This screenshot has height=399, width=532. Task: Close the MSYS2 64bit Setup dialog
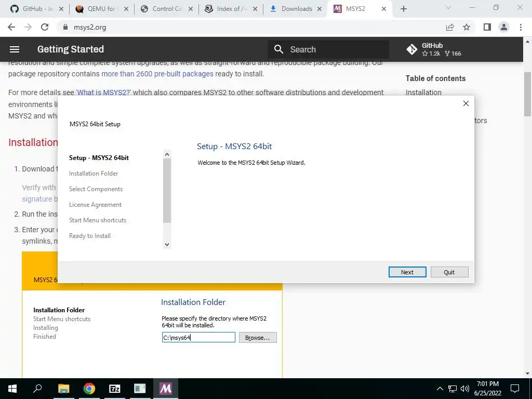(x=466, y=103)
